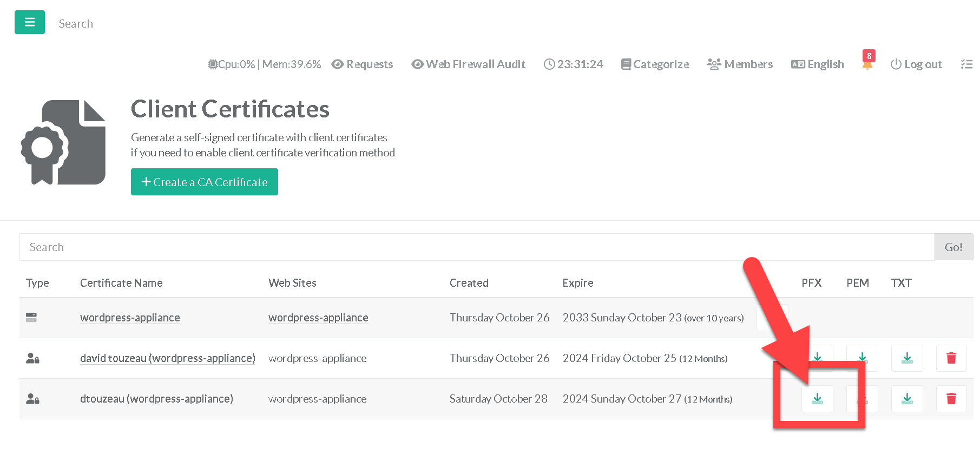Open the Categorize menu item

tap(655, 64)
